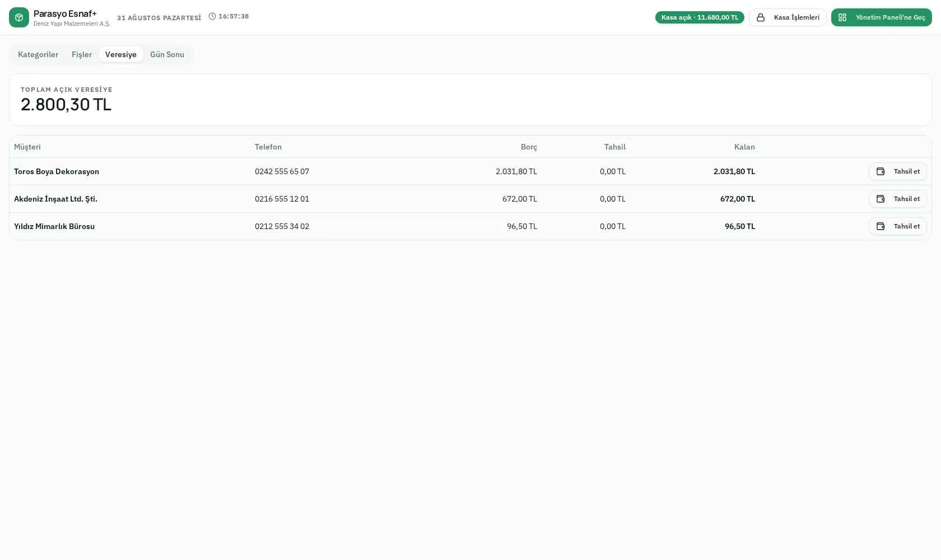Go to Yönetim Paneli'ne Geç
The width and height of the screenshot is (941, 560).
tap(882, 17)
